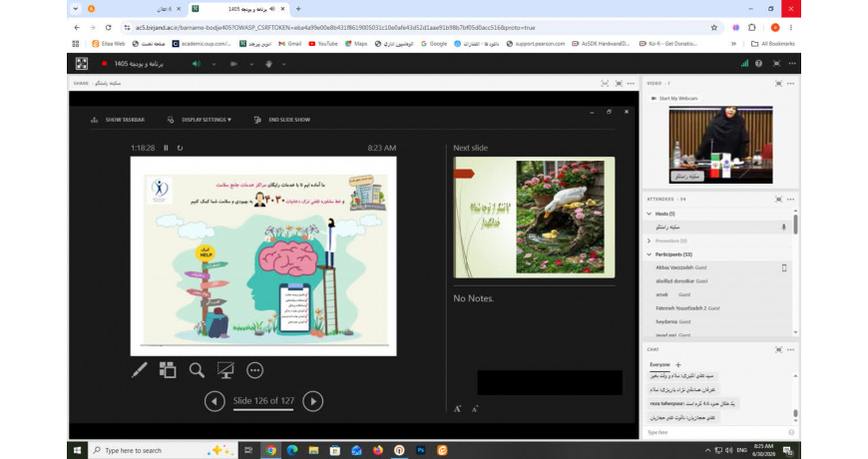Pause the presentation timer
Image resolution: width=868 pixels, height=459 pixels.
166,148
